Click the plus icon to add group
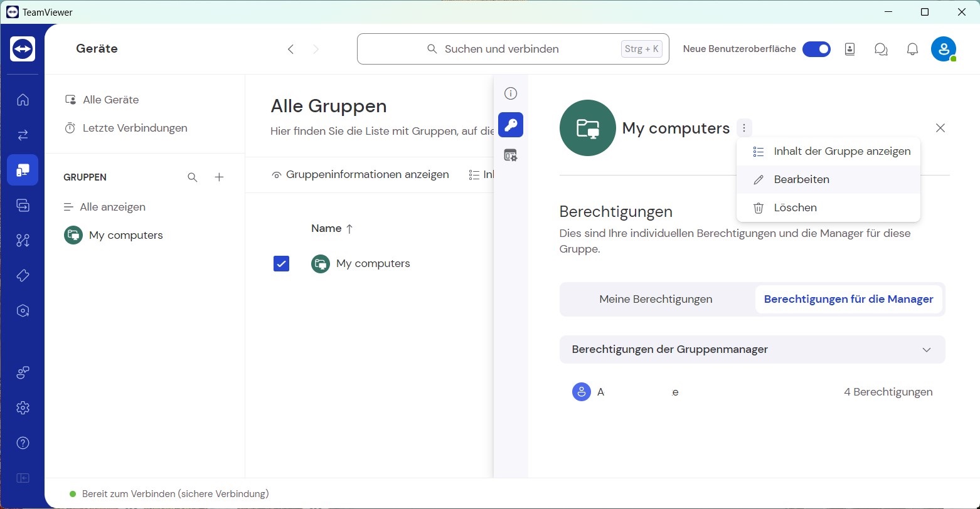 point(219,177)
